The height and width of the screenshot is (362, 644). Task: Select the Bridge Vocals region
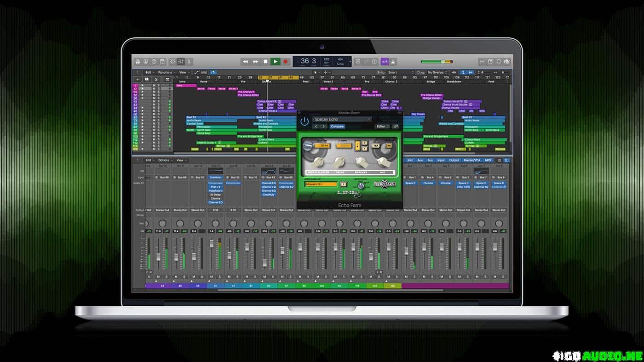click(x=431, y=98)
